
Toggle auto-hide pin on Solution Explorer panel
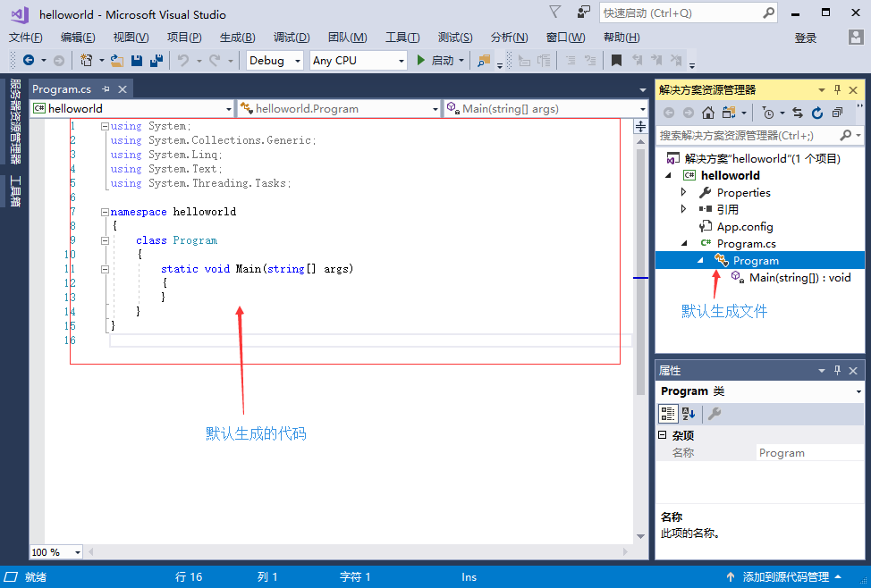838,90
